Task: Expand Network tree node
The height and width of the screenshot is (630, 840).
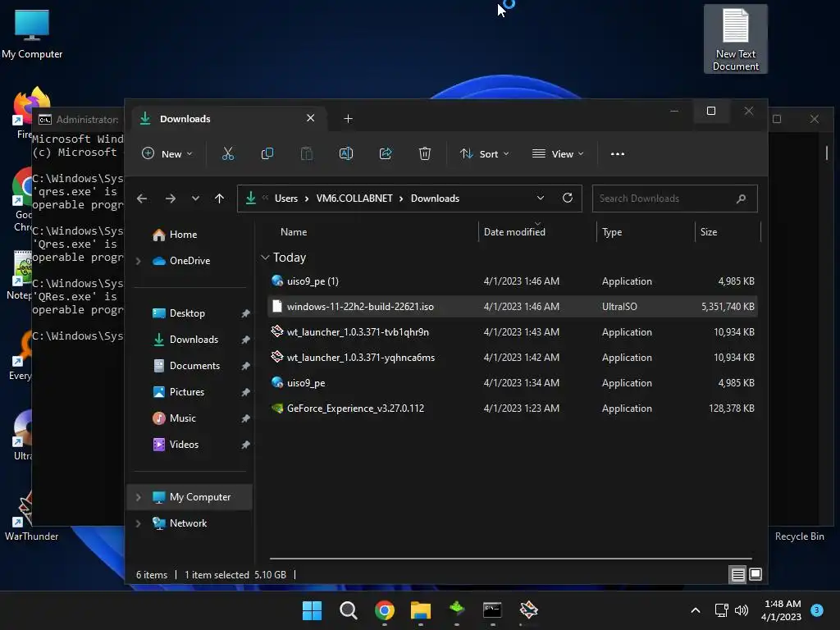Action: [138, 523]
